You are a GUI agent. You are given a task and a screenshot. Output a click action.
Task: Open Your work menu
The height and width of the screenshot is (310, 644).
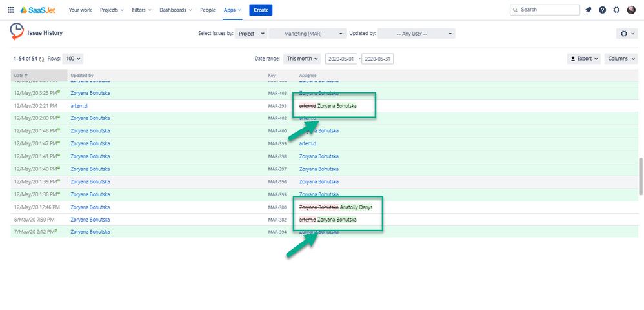[80, 10]
